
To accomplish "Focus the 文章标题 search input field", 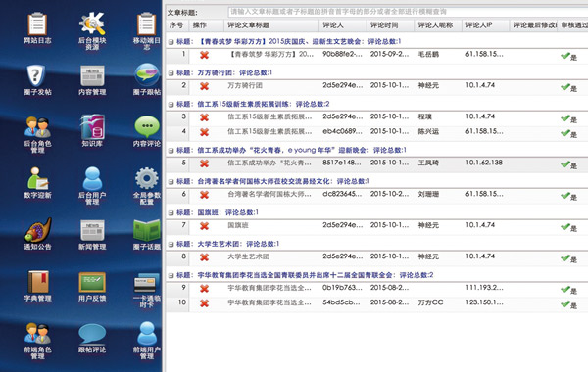I will tap(408, 12).
